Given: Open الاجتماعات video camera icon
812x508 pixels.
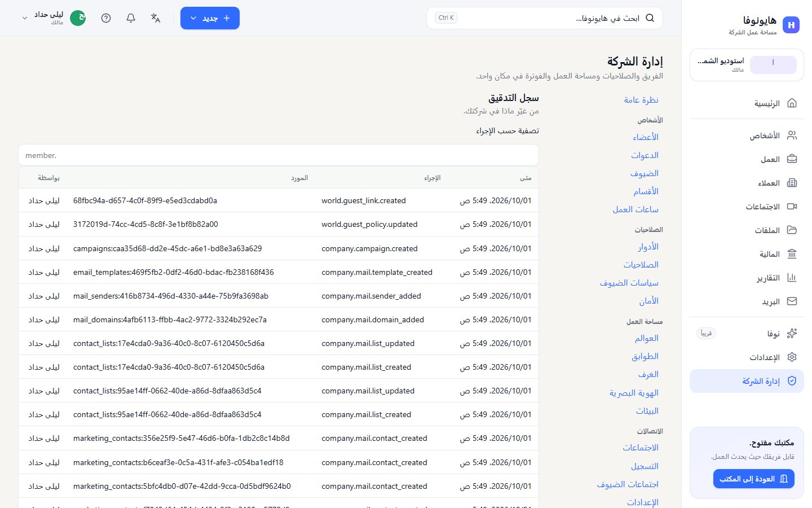Looking at the screenshot, I should pyautogui.click(x=792, y=207).
